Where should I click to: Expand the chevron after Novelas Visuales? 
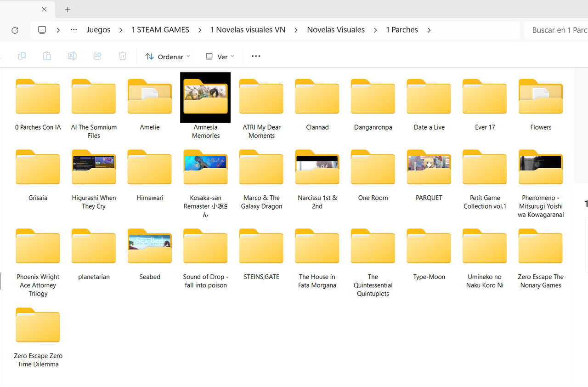click(x=375, y=30)
